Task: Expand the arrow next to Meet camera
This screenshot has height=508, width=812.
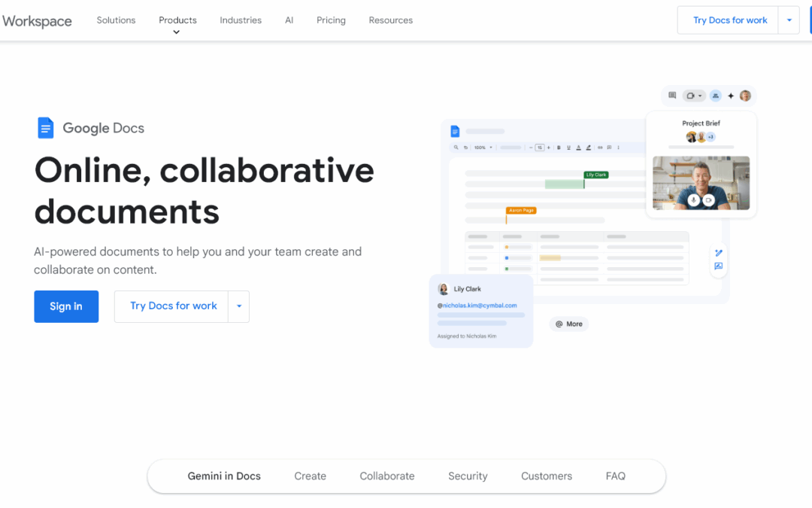Action: pyautogui.click(x=700, y=96)
